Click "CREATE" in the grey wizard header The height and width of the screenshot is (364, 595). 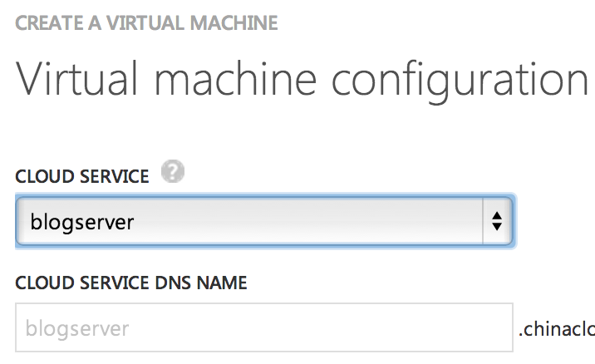pos(47,22)
